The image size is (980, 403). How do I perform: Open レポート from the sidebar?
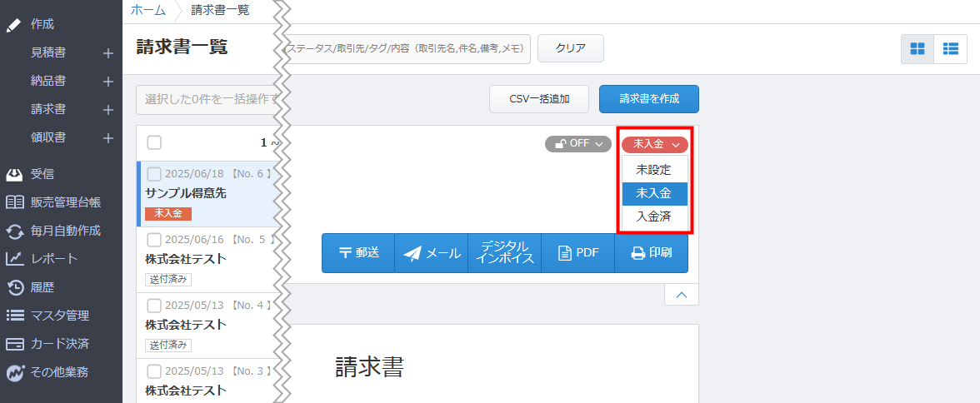coord(53,259)
